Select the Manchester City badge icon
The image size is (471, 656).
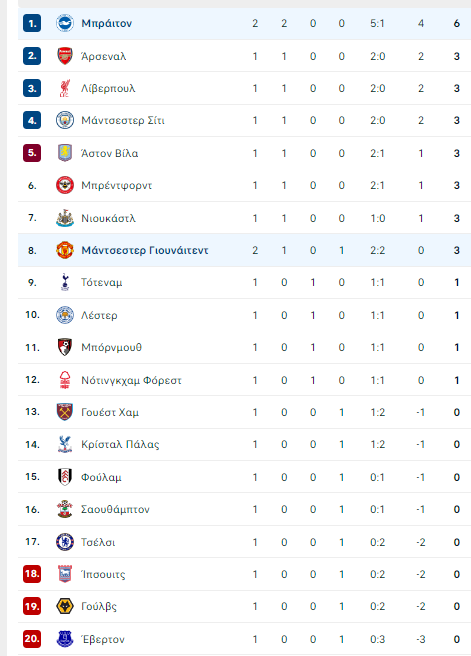65,120
